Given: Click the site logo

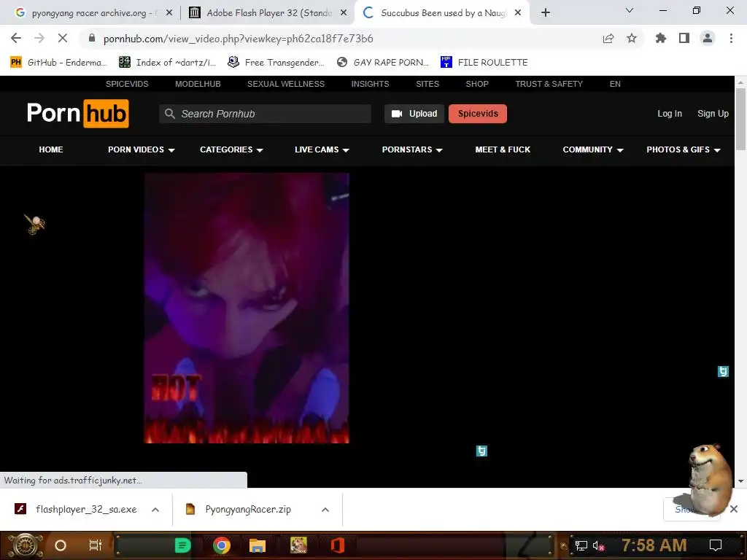Looking at the screenshot, I should 77,113.
